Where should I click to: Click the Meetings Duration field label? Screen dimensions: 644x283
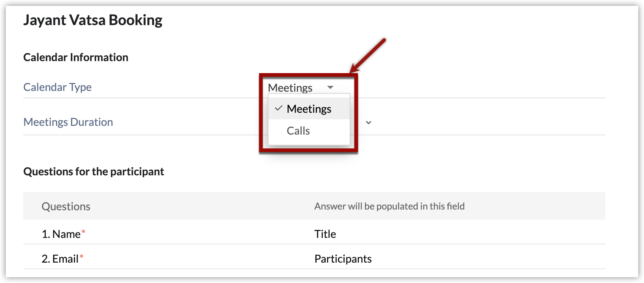coord(68,122)
